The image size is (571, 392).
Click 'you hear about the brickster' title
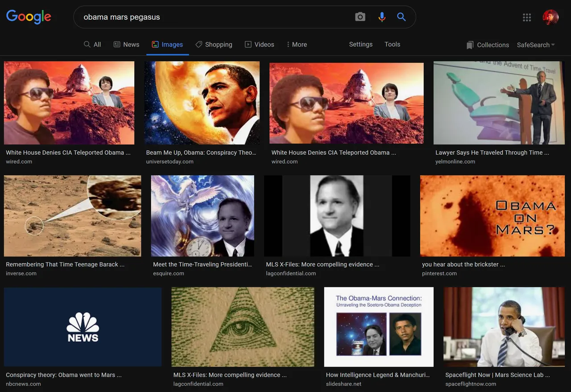pos(463,264)
